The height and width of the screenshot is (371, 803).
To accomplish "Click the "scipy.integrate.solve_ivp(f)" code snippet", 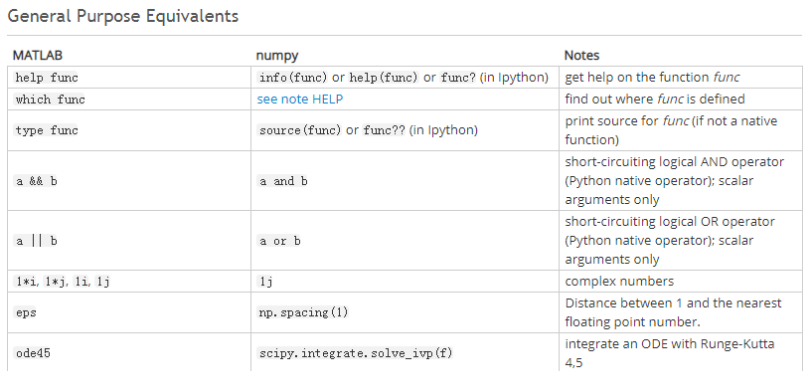I will pyautogui.click(x=355, y=353).
